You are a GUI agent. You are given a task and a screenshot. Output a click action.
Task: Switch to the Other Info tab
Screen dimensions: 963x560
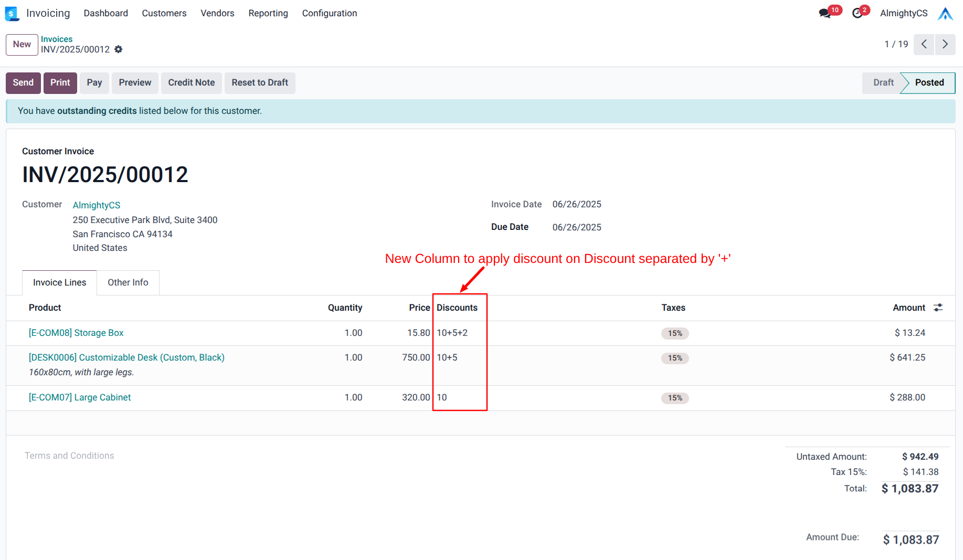(x=128, y=282)
